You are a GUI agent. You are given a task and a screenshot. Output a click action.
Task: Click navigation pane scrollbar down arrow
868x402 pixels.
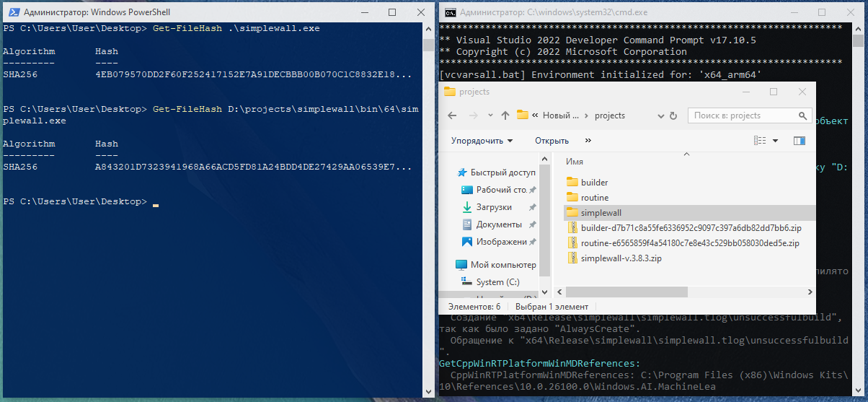tap(544, 294)
